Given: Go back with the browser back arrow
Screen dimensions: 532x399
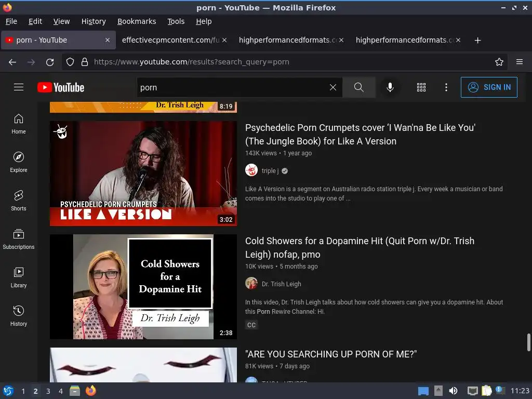Looking at the screenshot, I should (x=12, y=62).
